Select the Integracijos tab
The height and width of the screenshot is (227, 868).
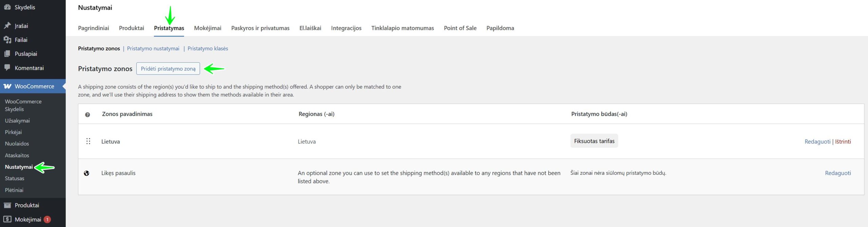tap(346, 28)
